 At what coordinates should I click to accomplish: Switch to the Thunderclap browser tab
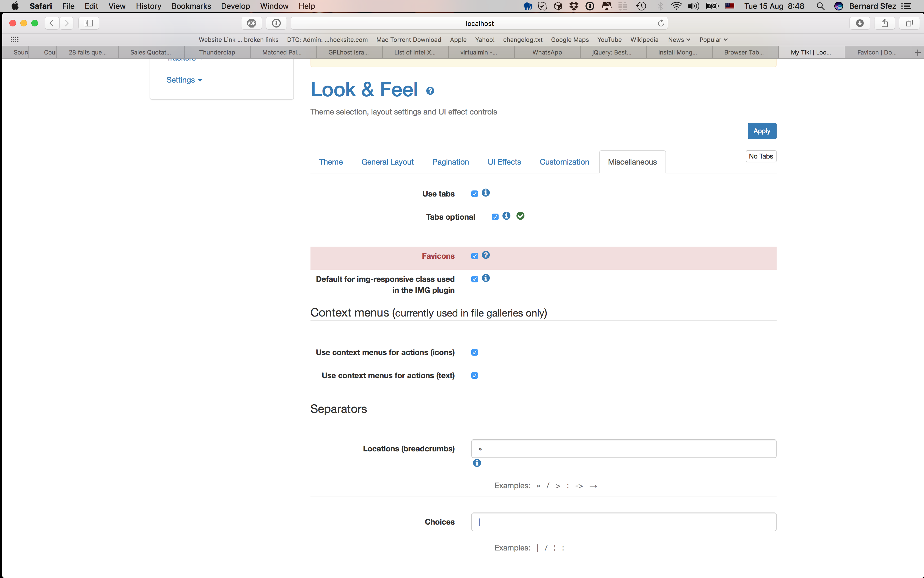(217, 52)
